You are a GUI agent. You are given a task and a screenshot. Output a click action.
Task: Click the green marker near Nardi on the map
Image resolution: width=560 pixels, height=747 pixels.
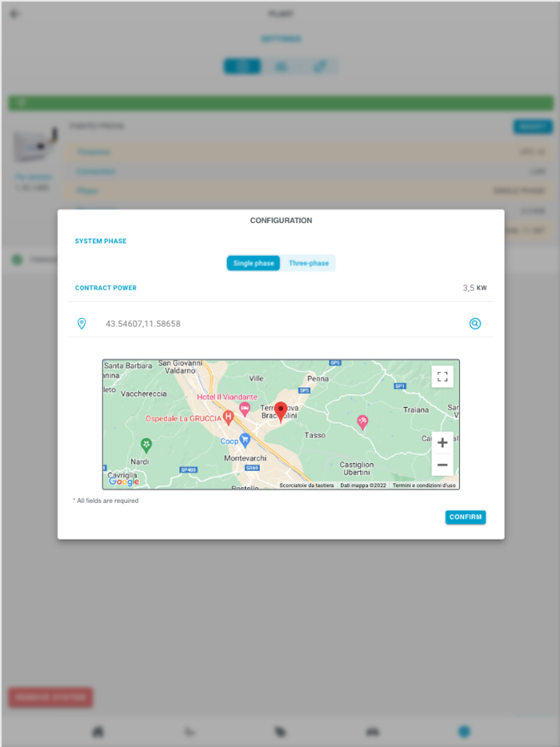(146, 445)
